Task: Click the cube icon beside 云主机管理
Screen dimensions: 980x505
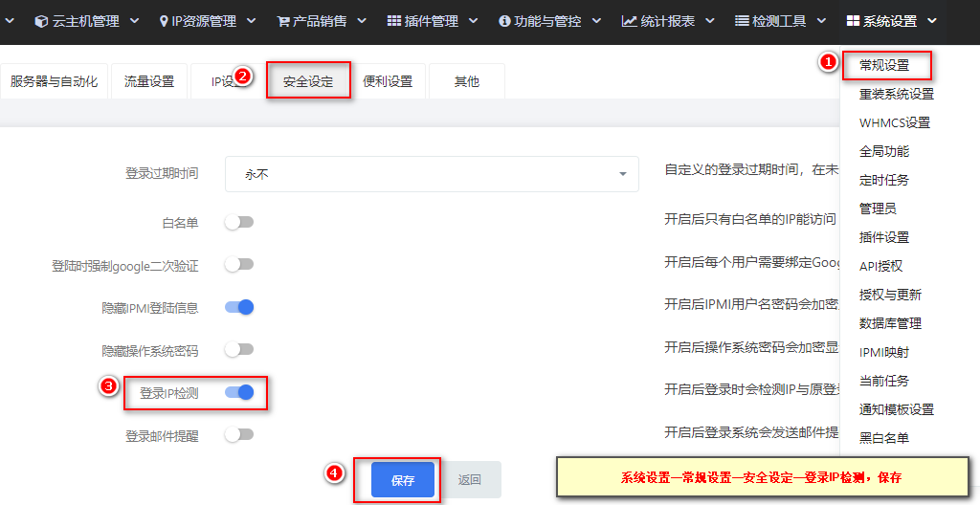Action: pyautogui.click(x=41, y=21)
